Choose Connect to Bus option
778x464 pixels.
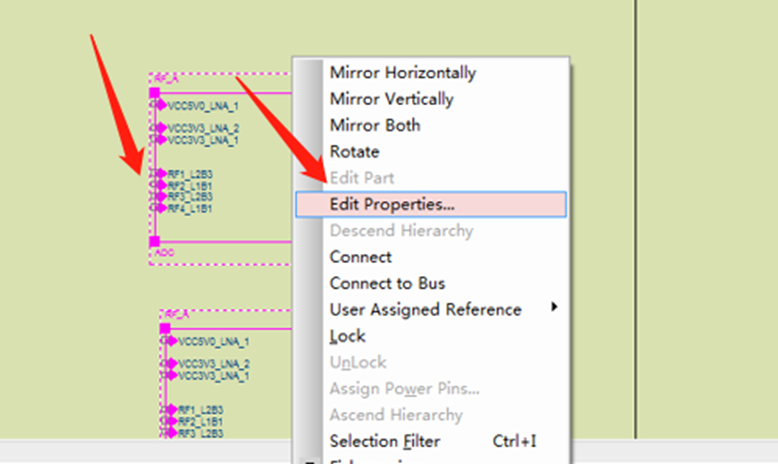[x=387, y=283]
